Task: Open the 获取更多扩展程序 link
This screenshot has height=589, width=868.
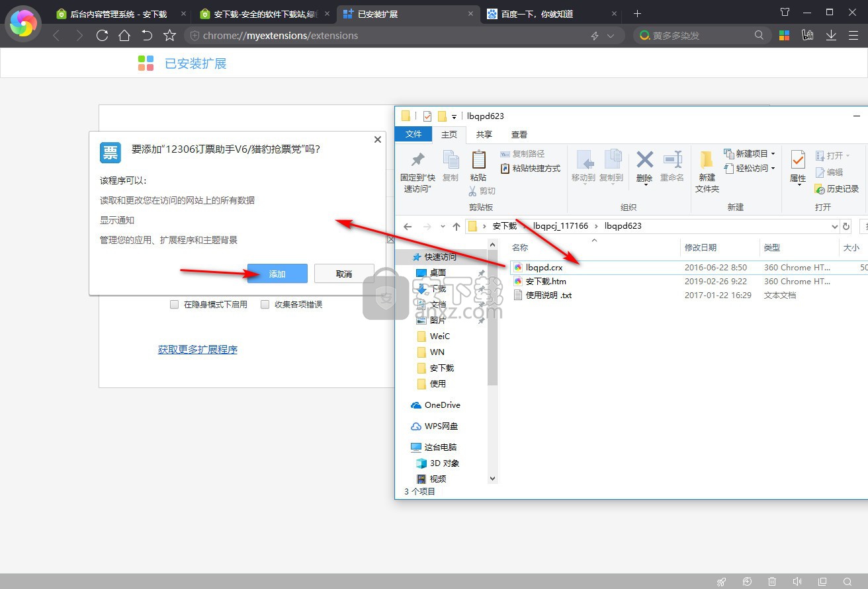Action: tap(197, 350)
